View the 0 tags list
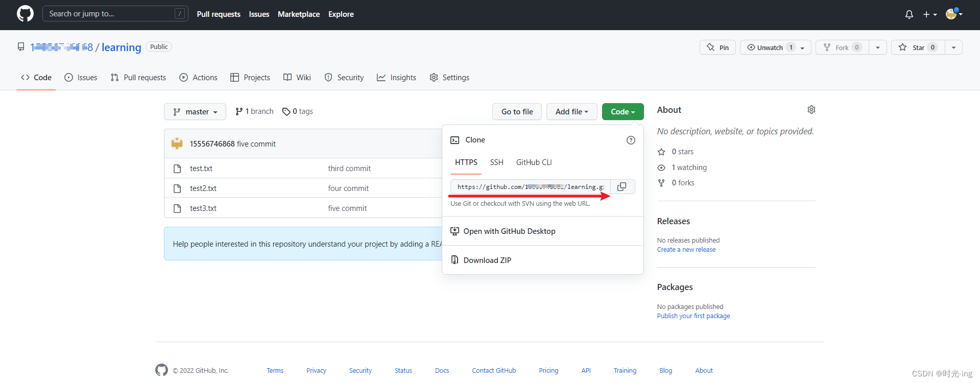The image size is (980, 383). tap(298, 111)
